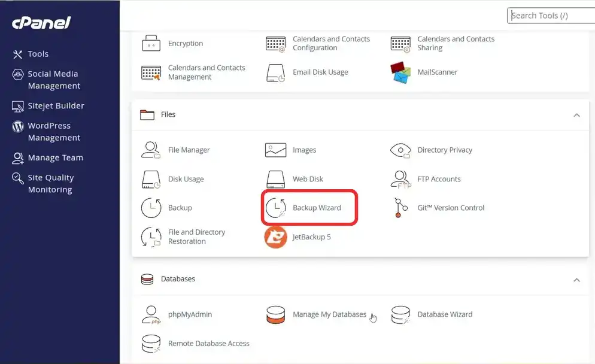Image resolution: width=595 pixels, height=364 pixels.
Task: Open the Encryption tool icon
Action: click(151, 43)
